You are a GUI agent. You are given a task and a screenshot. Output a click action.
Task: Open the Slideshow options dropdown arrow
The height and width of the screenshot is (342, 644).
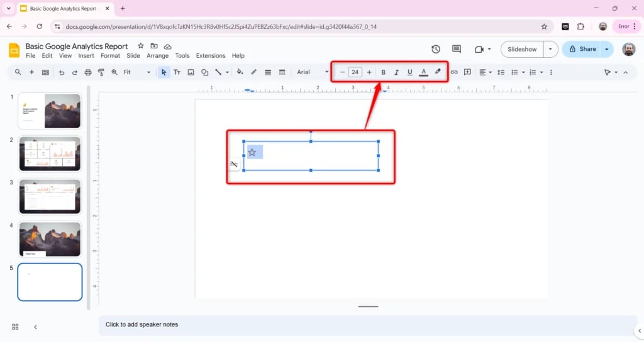tap(551, 49)
